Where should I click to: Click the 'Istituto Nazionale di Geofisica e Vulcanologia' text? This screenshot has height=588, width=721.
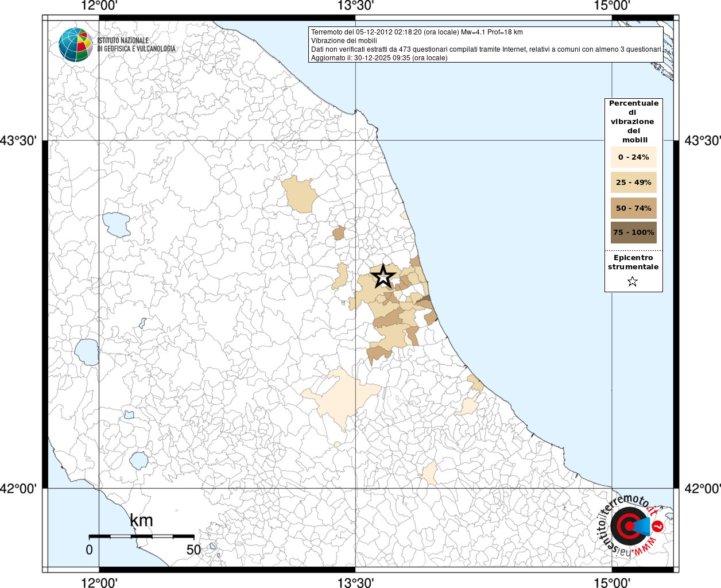(136, 45)
